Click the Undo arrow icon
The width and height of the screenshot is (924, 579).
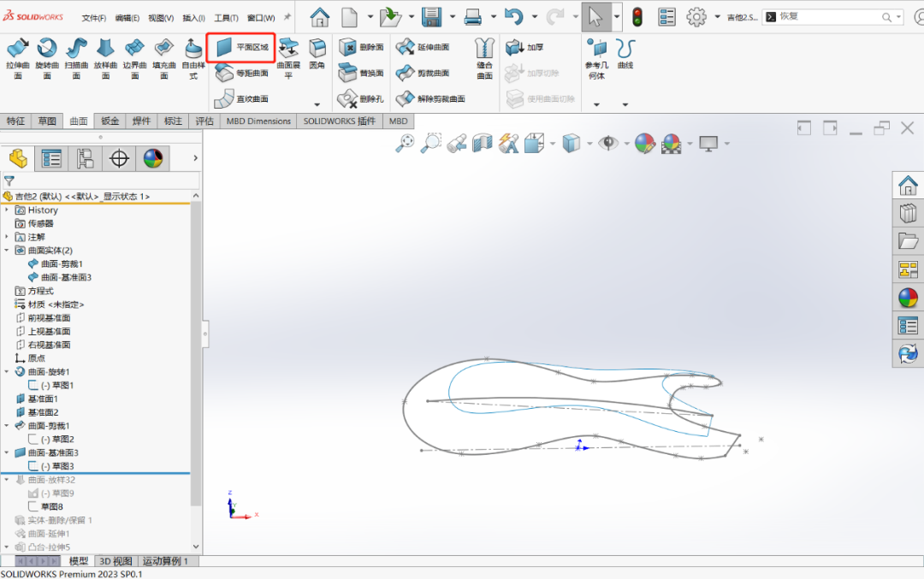tap(513, 17)
